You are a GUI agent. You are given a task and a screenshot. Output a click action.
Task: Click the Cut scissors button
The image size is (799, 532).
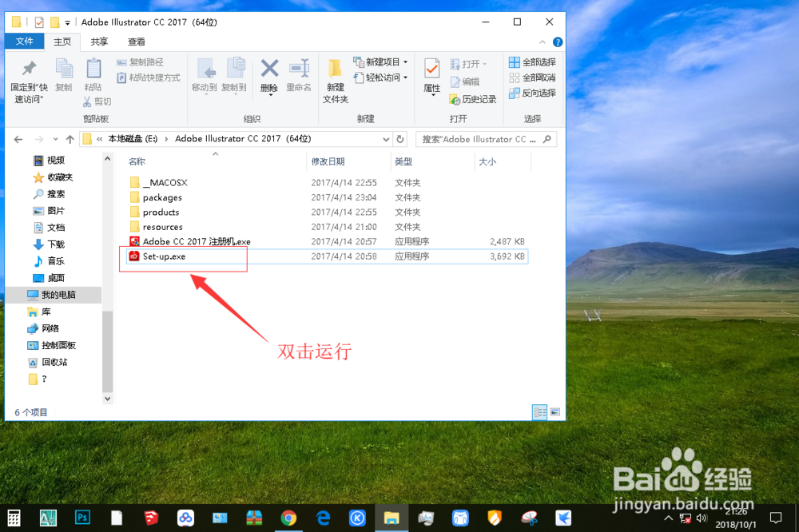pos(97,102)
